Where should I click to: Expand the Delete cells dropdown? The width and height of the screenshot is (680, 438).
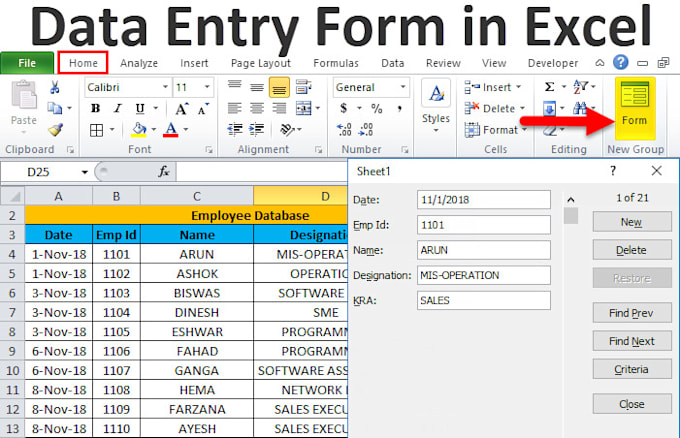tap(523, 108)
